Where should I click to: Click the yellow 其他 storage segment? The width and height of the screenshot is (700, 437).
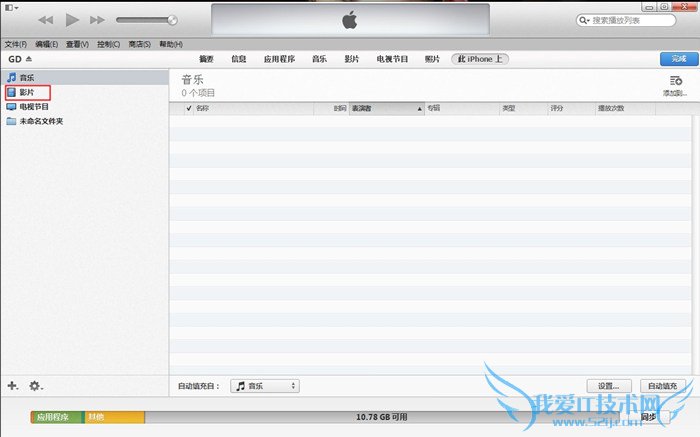pyautogui.click(x=115, y=417)
